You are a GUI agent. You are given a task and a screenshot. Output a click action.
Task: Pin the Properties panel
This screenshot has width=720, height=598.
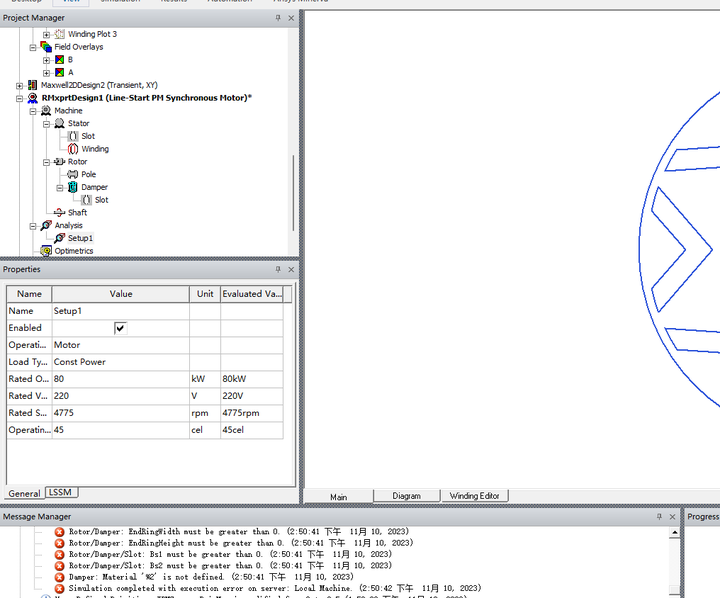coord(278,269)
